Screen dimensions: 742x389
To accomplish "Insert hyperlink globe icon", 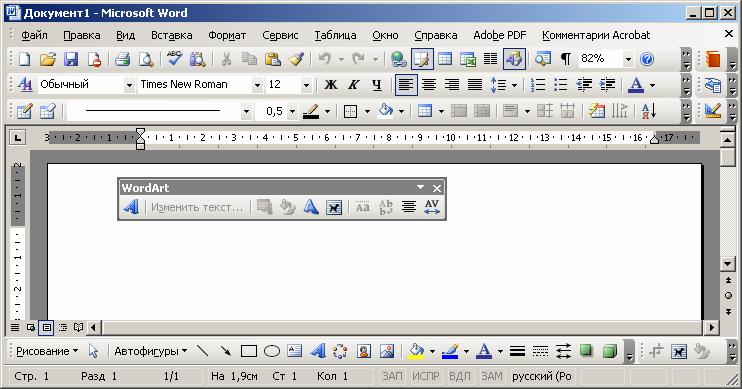I will [x=398, y=59].
